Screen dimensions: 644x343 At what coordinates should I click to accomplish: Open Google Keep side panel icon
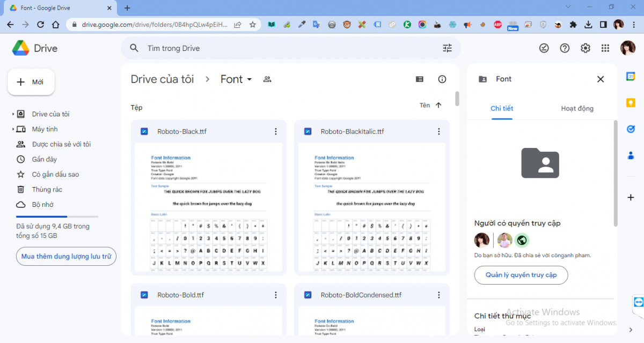coord(631,103)
